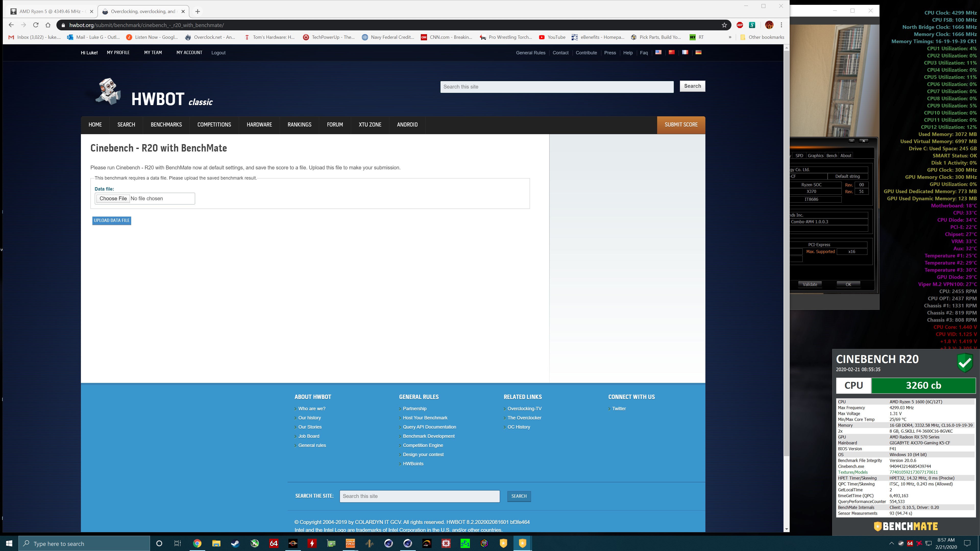
Task: Open the Other bookmarks folder
Action: 762,37
